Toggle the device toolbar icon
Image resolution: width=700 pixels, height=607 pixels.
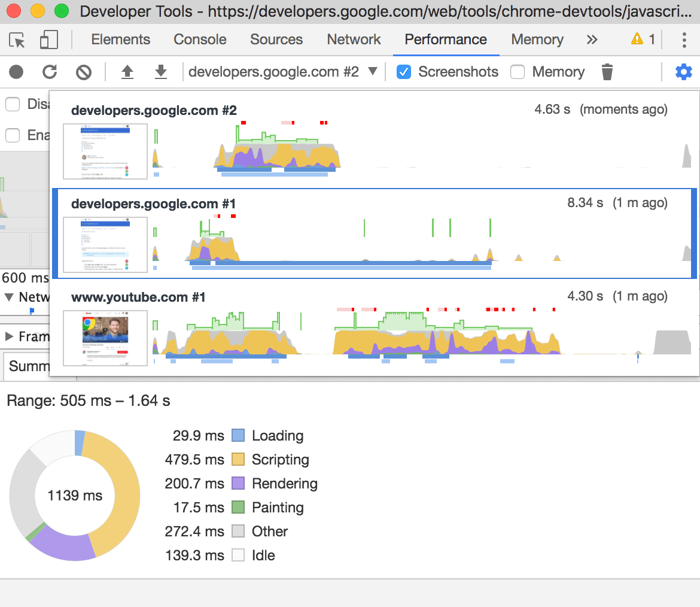coord(48,40)
